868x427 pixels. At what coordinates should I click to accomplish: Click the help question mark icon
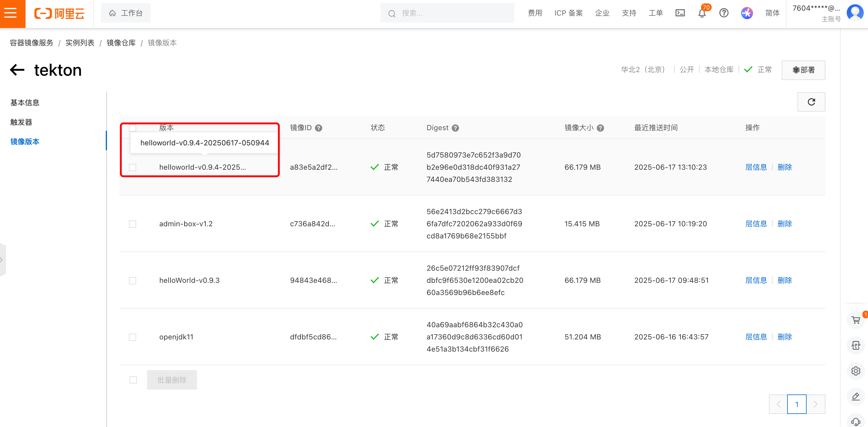coord(724,13)
